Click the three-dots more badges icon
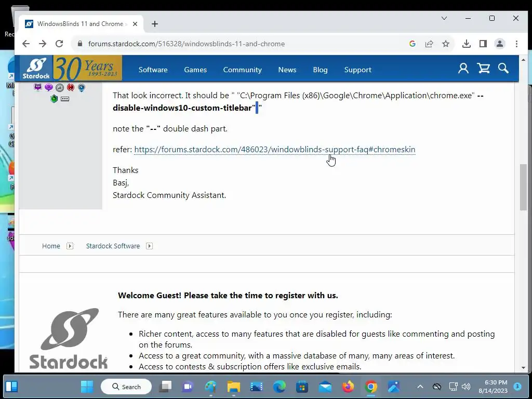Screen dimensions: 532x399 pos(65,99)
